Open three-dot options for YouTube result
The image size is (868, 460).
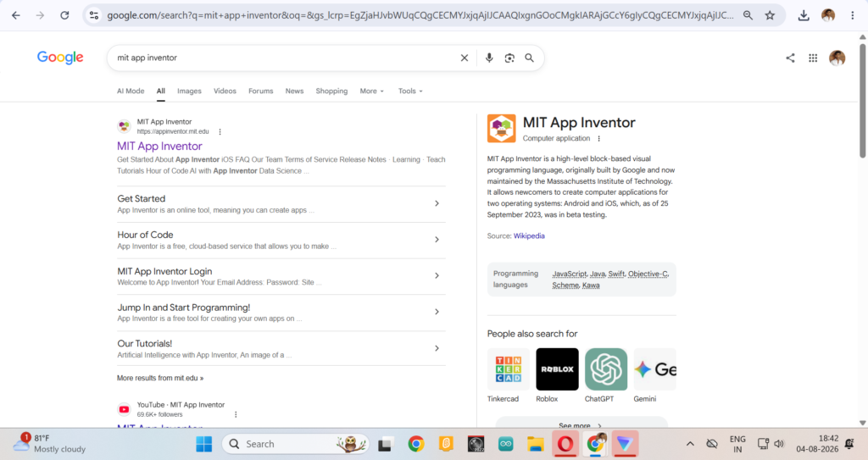[236, 414]
